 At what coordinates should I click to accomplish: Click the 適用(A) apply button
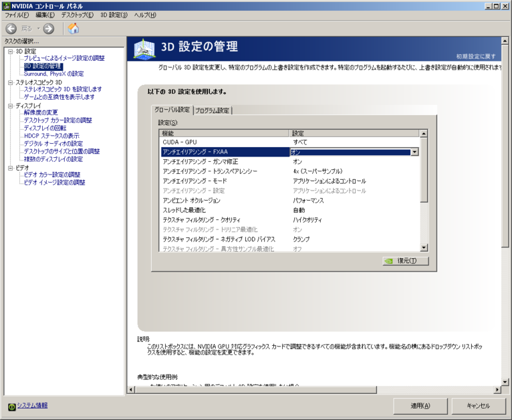pos(420,406)
